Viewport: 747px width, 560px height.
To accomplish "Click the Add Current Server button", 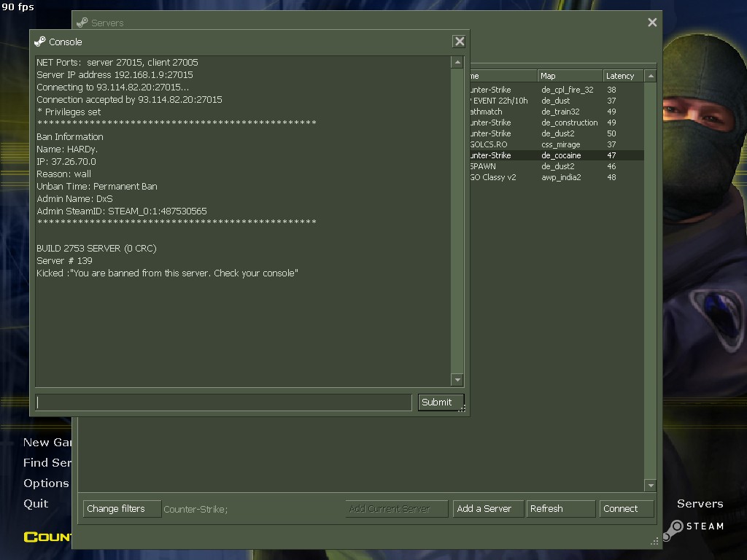I will (x=396, y=508).
